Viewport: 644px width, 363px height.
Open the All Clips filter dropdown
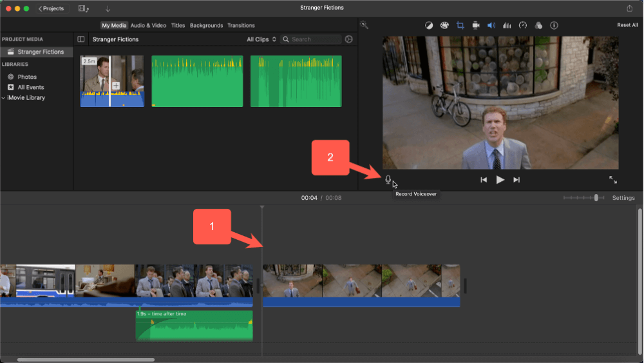click(261, 39)
